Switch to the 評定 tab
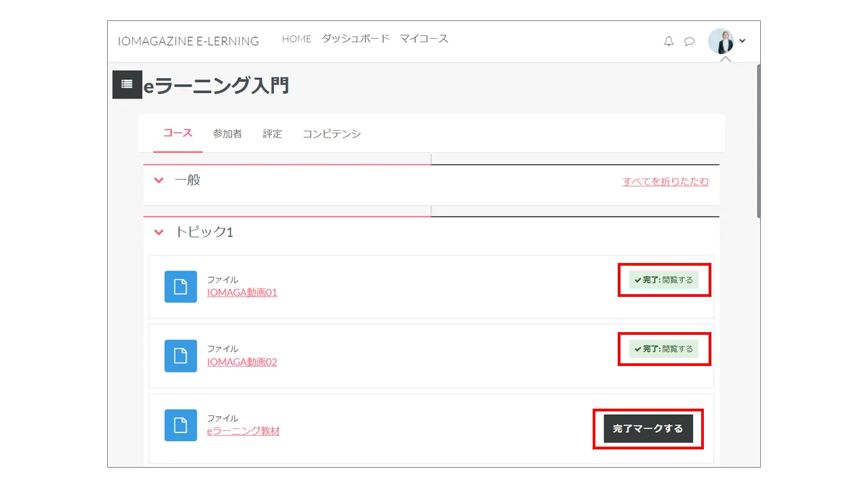 [272, 134]
